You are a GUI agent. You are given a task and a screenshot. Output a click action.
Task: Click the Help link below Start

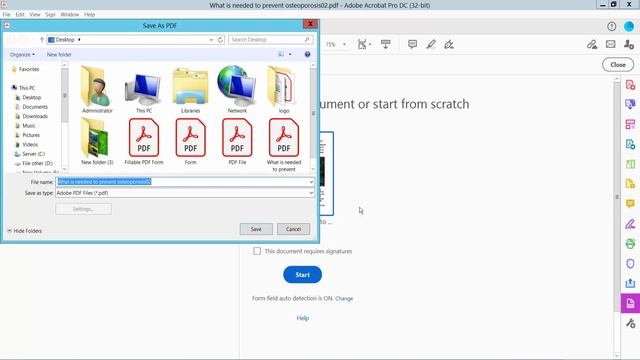[x=302, y=318]
